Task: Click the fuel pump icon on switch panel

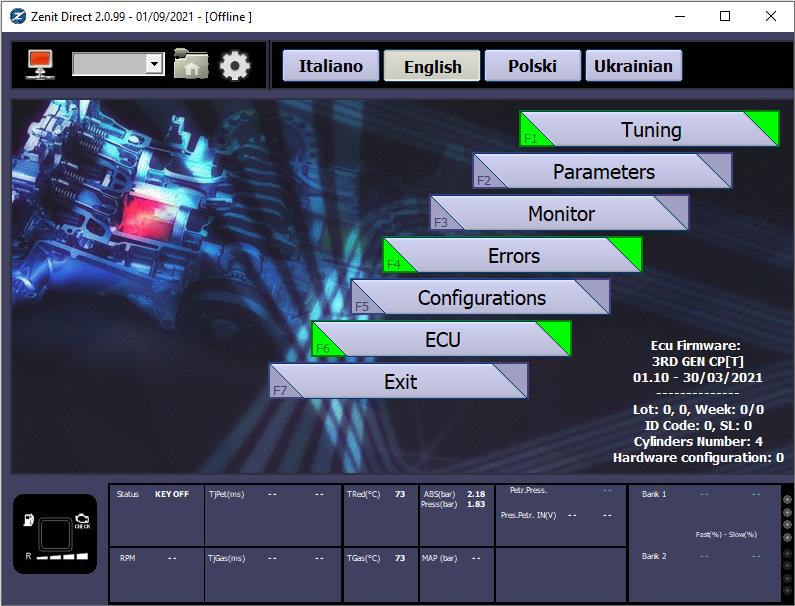Action: [29, 520]
